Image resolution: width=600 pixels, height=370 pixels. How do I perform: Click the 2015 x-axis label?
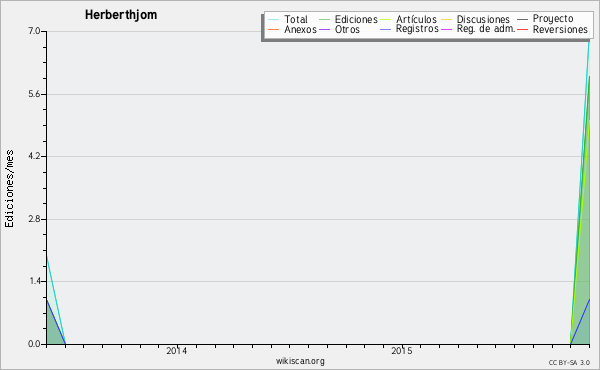(401, 351)
